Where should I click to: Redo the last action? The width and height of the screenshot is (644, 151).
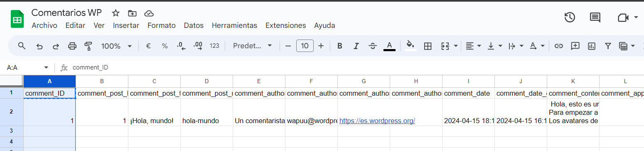pos(56,46)
